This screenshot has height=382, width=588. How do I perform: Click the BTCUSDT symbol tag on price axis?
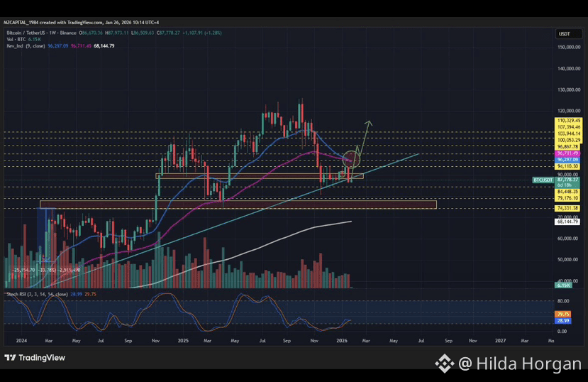(x=543, y=180)
